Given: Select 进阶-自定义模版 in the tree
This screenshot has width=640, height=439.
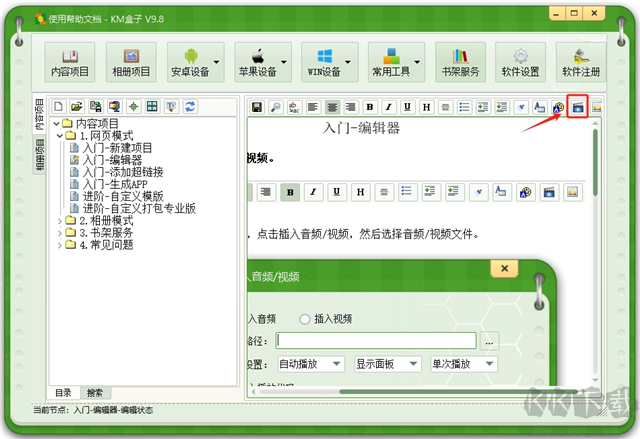Looking at the screenshot, I should [x=123, y=196].
